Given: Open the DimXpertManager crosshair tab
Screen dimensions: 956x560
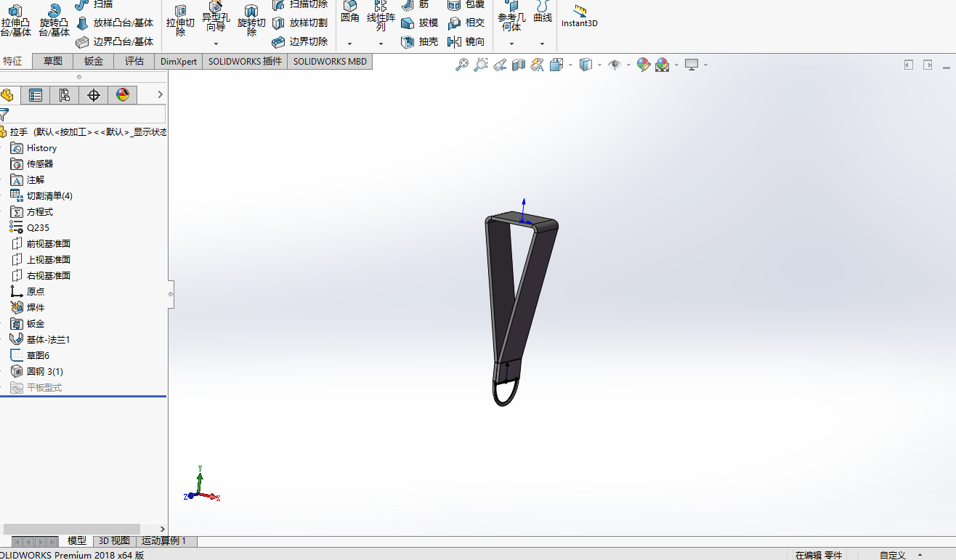Looking at the screenshot, I should point(93,95).
